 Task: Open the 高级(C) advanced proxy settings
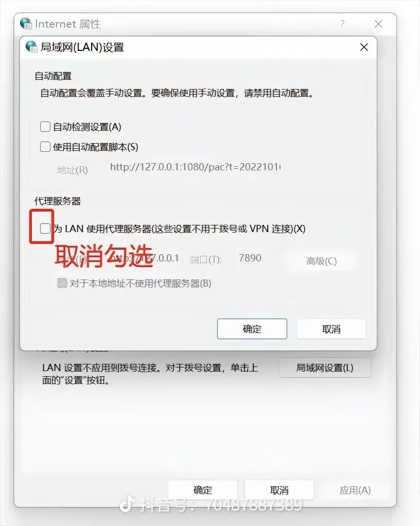coord(321,261)
